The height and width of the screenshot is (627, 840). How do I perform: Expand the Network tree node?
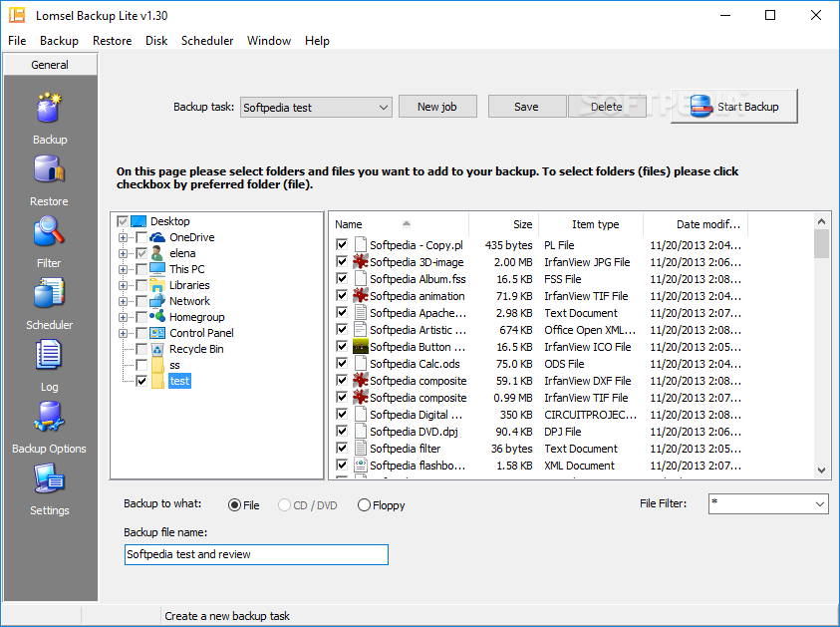[123, 301]
